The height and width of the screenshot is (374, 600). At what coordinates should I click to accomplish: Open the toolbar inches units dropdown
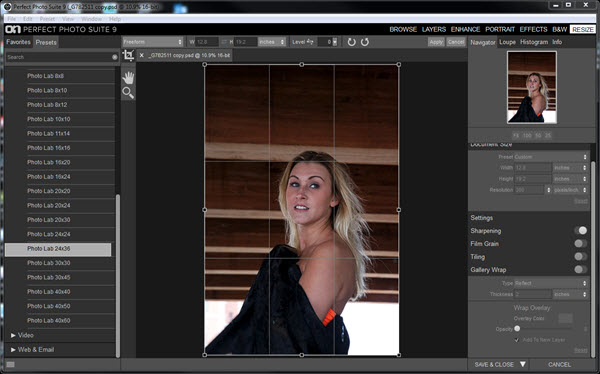[272, 42]
